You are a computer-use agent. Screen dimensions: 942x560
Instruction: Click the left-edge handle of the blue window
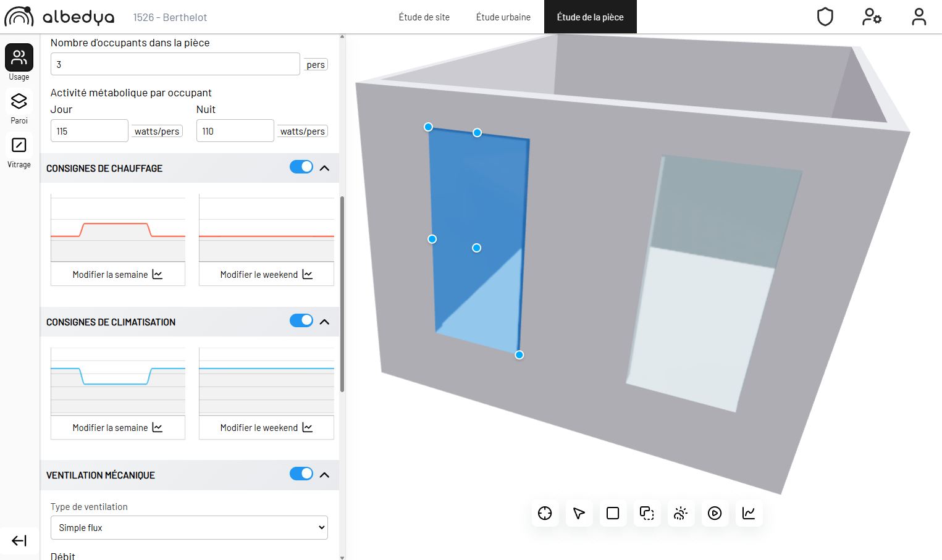pos(432,239)
